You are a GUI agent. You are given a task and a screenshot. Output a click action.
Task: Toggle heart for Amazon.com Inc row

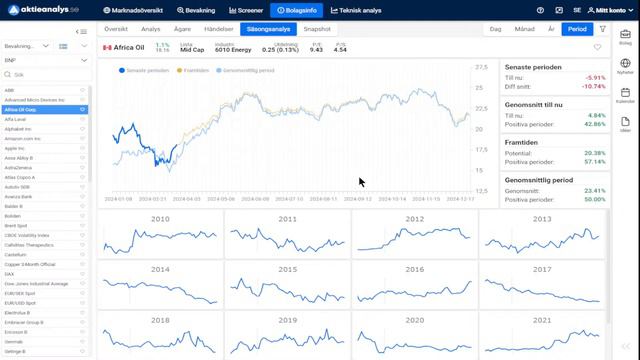click(x=82, y=139)
